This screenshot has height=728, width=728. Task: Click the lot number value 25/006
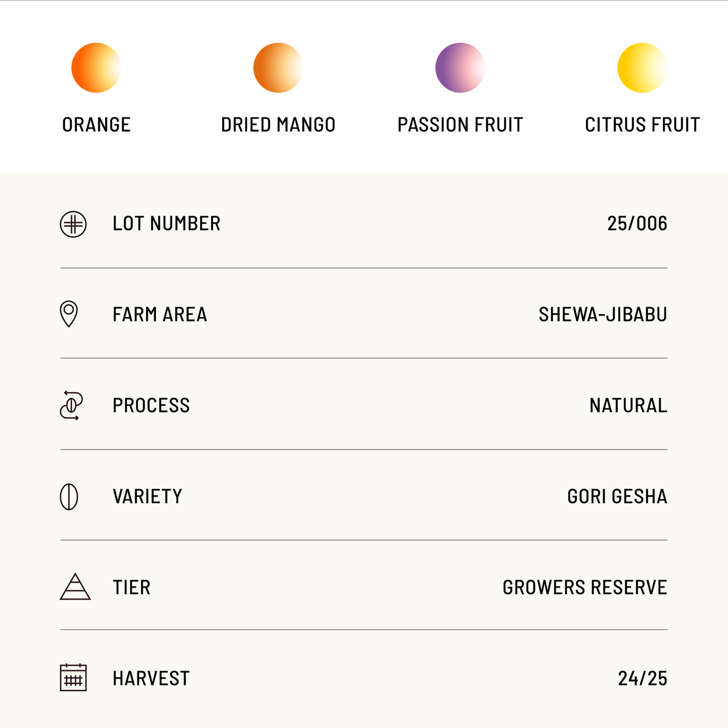(x=637, y=224)
